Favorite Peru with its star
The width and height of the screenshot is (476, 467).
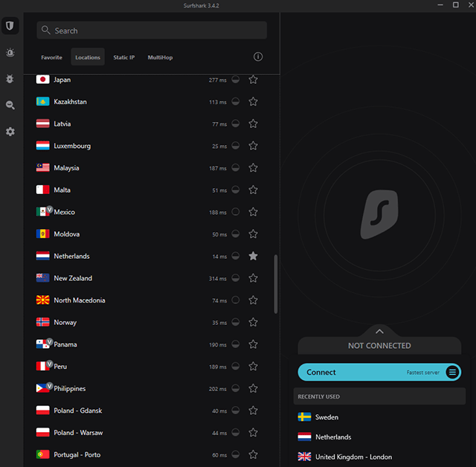pyautogui.click(x=253, y=367)
